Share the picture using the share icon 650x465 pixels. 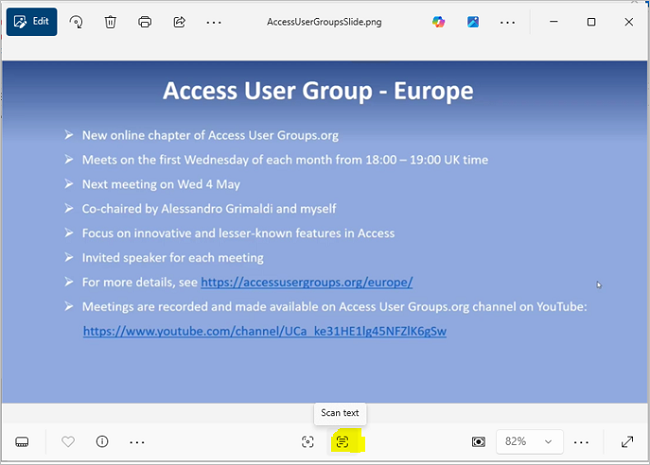[179, 22]
